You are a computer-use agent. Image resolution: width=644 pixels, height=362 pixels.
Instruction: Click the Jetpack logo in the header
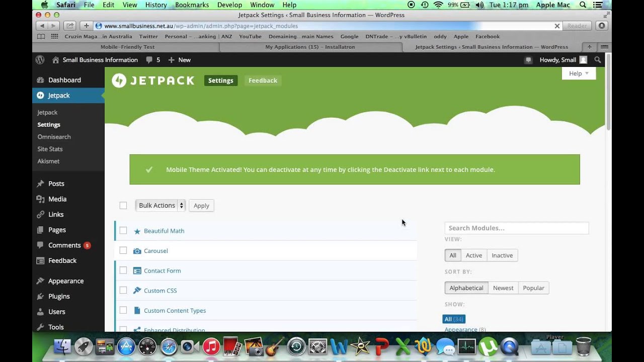153,80
